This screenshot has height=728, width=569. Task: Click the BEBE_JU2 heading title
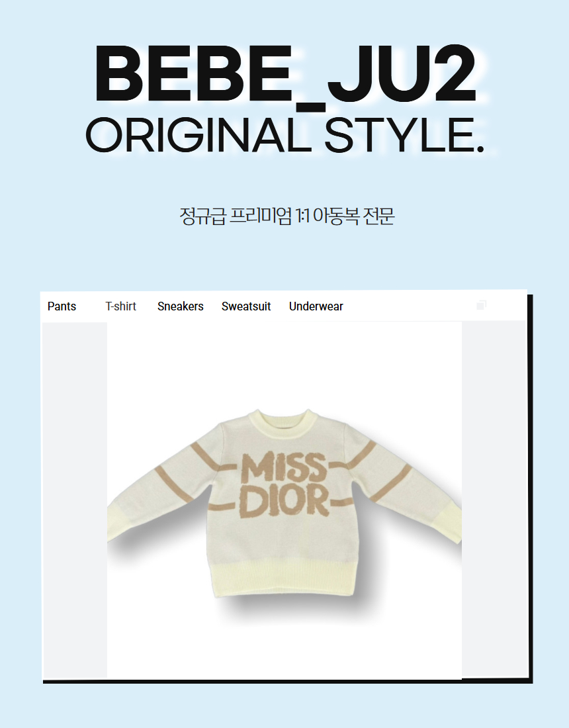(285, 74)
